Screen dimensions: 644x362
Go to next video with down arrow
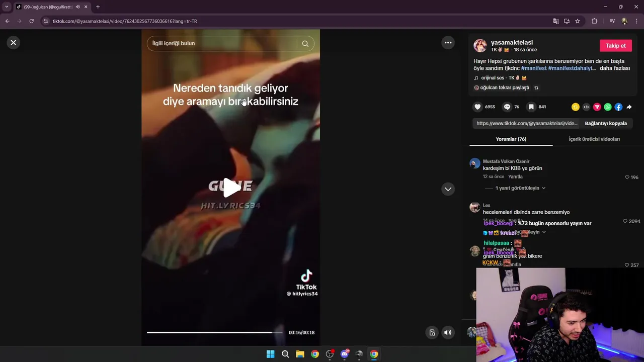[x=448, y=189]
